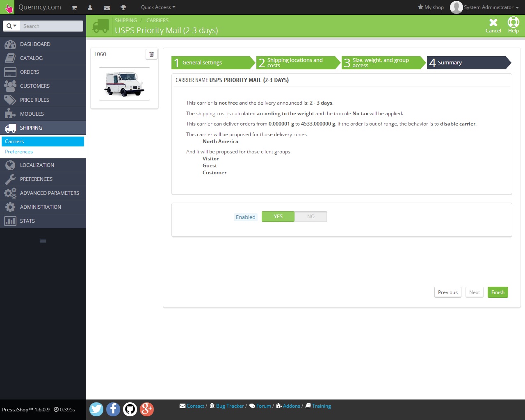This screenshot has height=420, width=525.
Task: Open the shopping cart icon in top bar
Action: click(x=74, y=7)
